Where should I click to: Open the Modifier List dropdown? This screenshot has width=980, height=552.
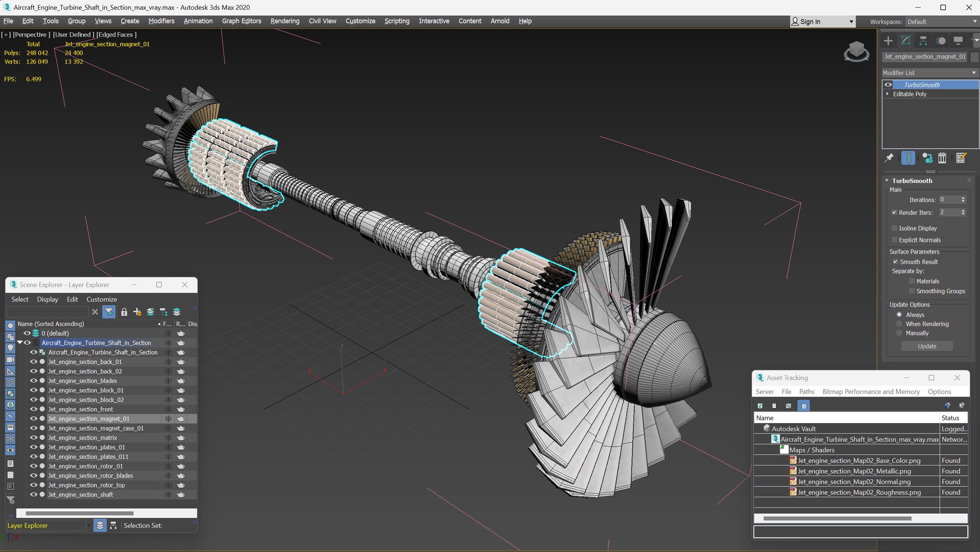[x=930, y=73]
